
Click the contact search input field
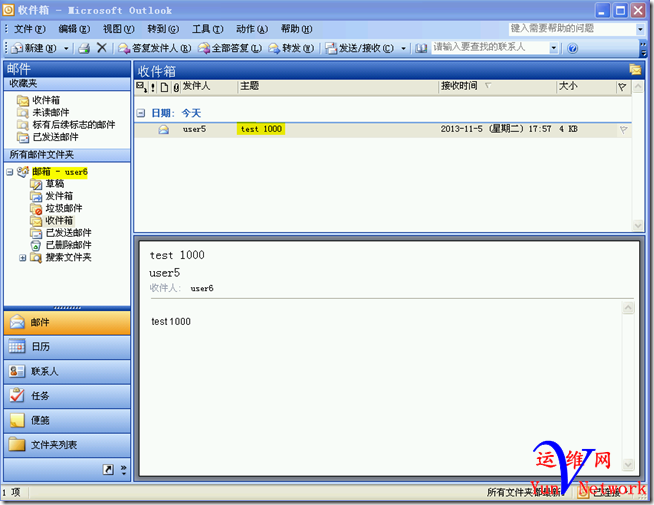(490, 48)
